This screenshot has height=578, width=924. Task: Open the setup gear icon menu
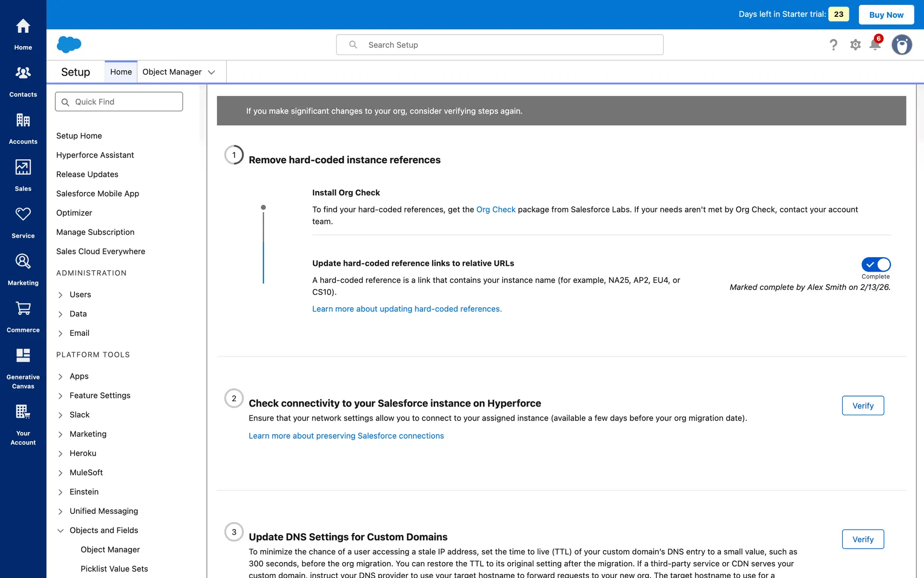855,45
